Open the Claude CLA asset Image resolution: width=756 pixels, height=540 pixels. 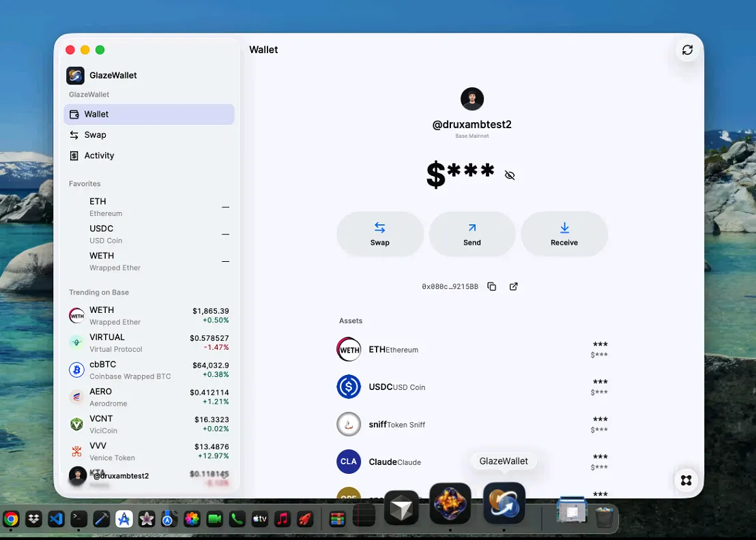472,462
